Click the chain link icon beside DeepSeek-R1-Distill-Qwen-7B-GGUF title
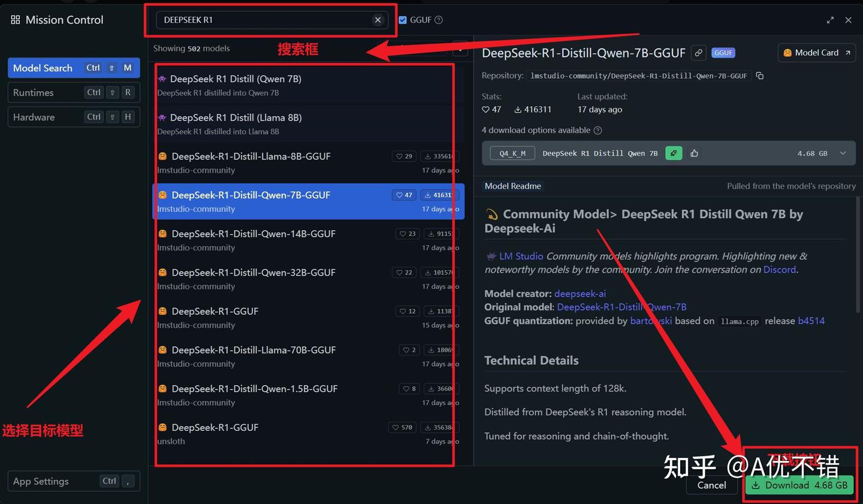 pyautogui.click(x=698, y=53)
